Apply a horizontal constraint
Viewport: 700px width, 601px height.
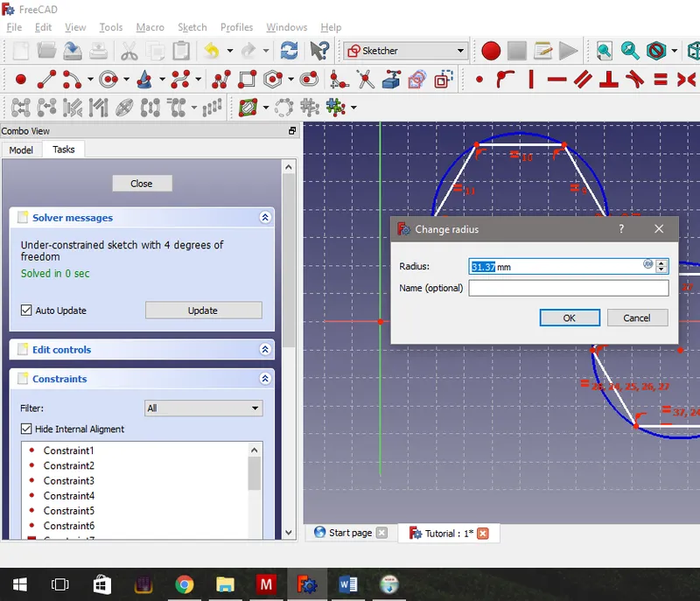coord(556,80)
